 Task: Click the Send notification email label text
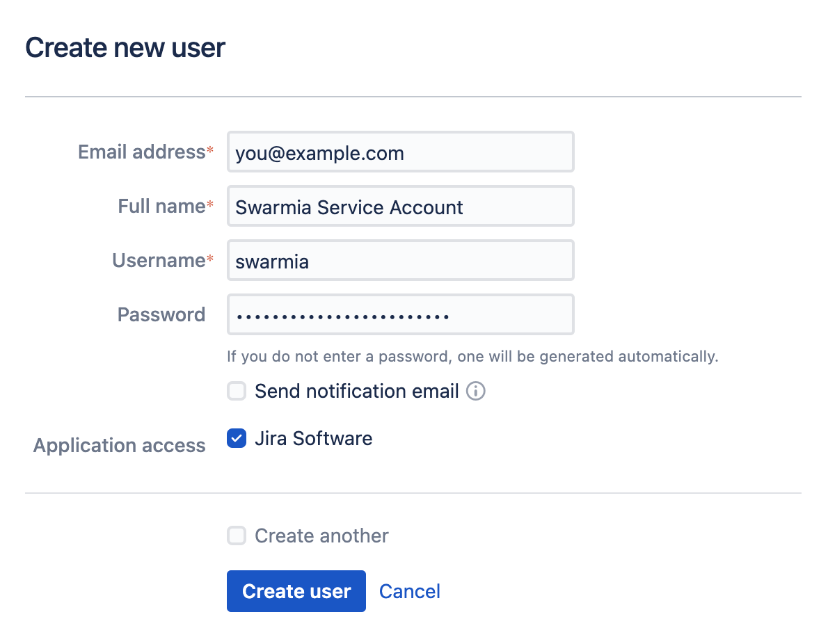point(356,391)
